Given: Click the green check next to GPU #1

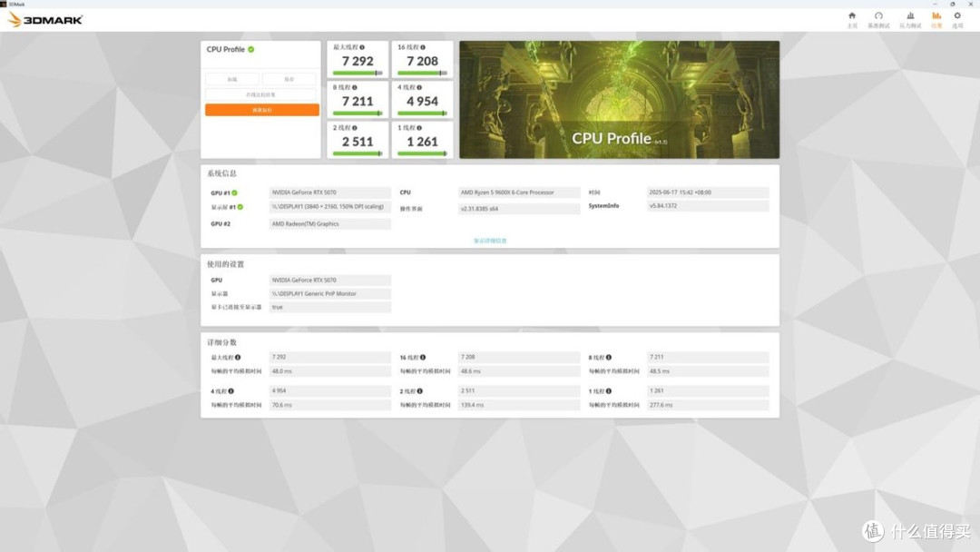Looking at the screenshot, I should click(x=234, y=193).
